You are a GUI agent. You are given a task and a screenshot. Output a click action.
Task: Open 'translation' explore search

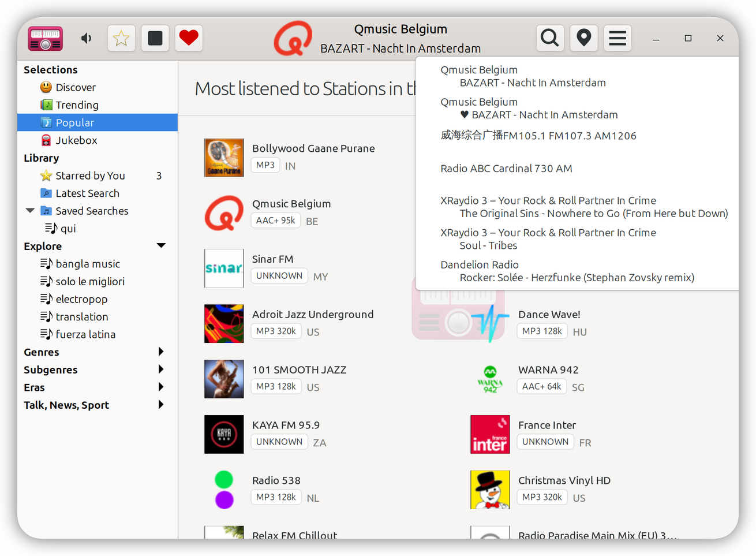coord(82,317)
